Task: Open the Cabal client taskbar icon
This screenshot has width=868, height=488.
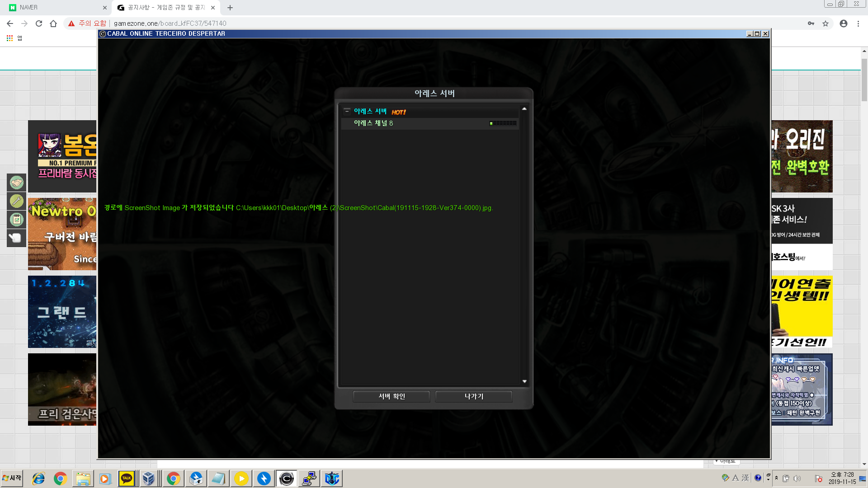Action: pyautogui.click(x=286, y=479)
